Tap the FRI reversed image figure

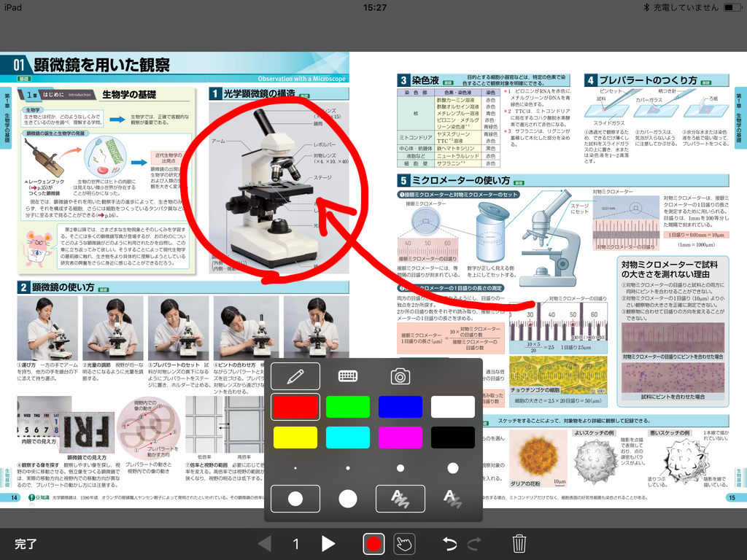pyautogui.click(x=87, y=433)
